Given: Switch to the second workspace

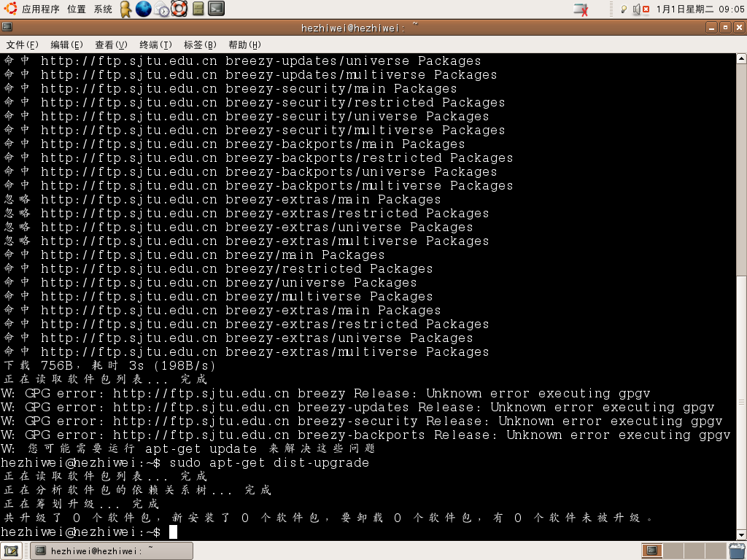Looking at the screenshot, I should (x=673, y=551).
